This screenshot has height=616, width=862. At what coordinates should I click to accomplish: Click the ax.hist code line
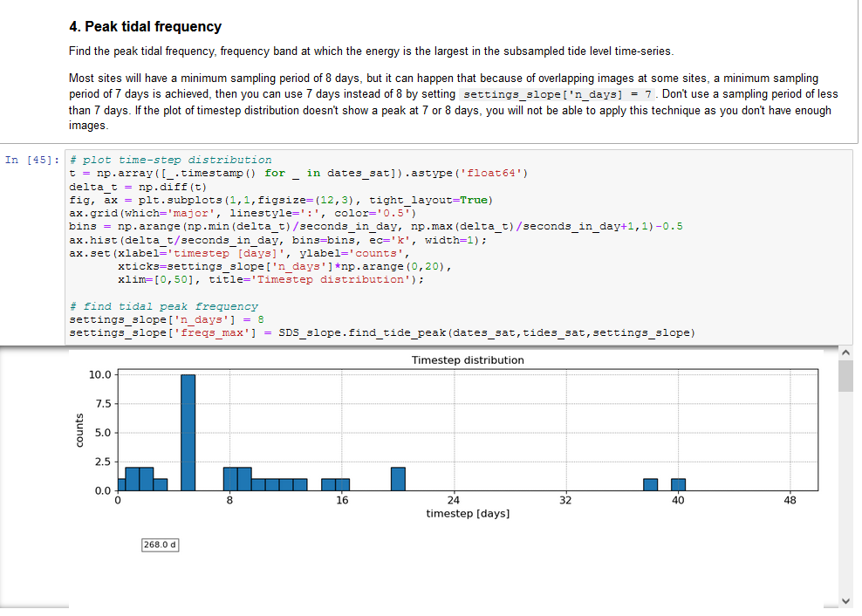[277, 240]
